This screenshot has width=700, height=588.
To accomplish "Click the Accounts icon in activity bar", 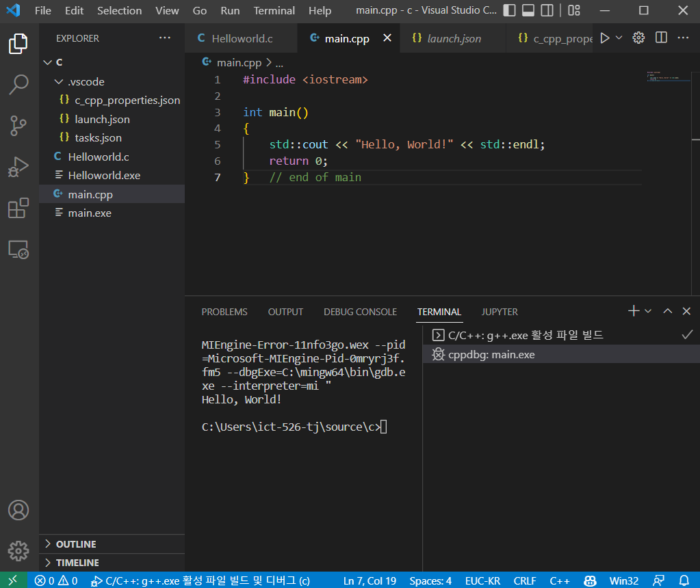I will pos(18,510).
